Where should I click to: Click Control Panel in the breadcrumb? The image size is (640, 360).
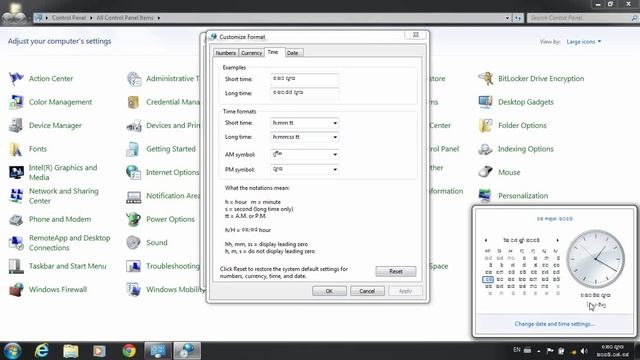(x=69, y=18)
